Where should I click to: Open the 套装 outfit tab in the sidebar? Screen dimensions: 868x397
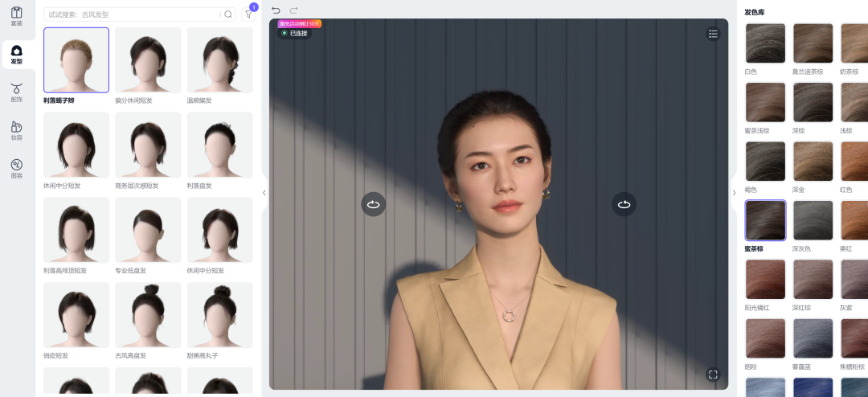[17, 17]
